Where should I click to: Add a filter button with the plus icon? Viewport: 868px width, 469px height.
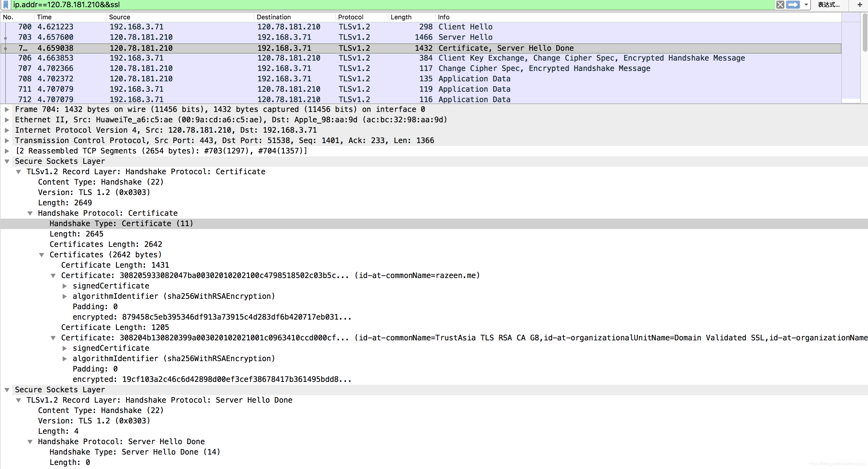[860, 5]
